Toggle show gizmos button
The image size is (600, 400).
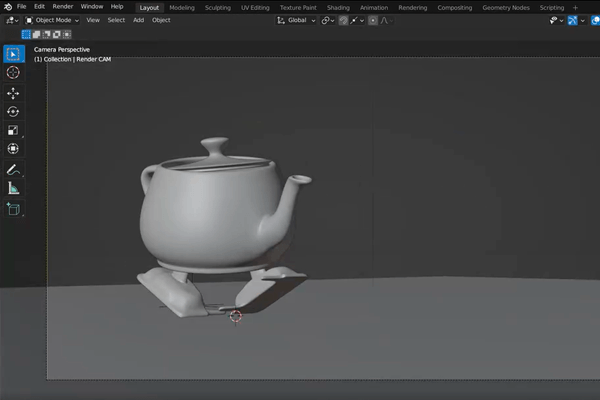pyautogui.click(x=572, y=20)
